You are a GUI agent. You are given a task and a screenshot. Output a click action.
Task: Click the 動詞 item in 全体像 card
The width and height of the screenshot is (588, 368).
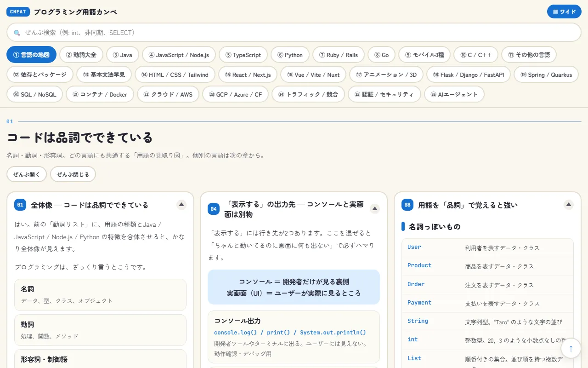click(x=100, y=330)
